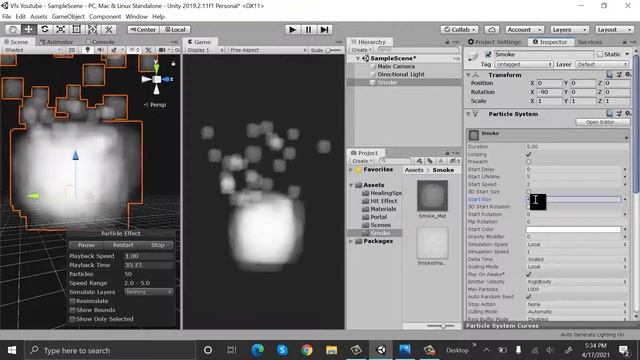This screenshot has height=360, width=640.
Task: Select the Rect Transform tool
Action: pos(76,29)
